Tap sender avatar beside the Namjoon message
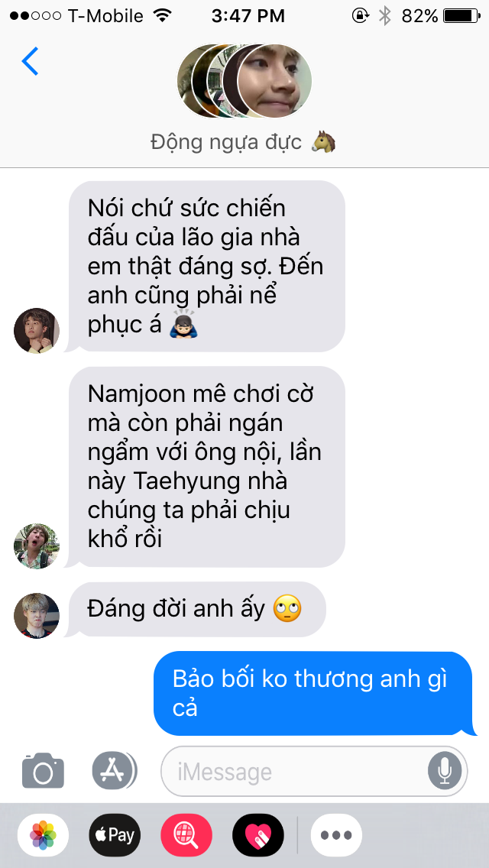 [37, 546]
